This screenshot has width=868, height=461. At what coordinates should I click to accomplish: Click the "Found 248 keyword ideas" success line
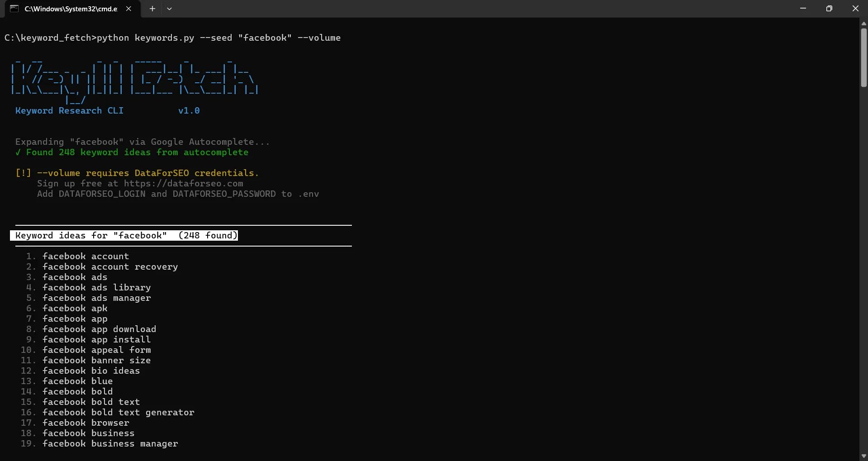[x=132, y=152]
